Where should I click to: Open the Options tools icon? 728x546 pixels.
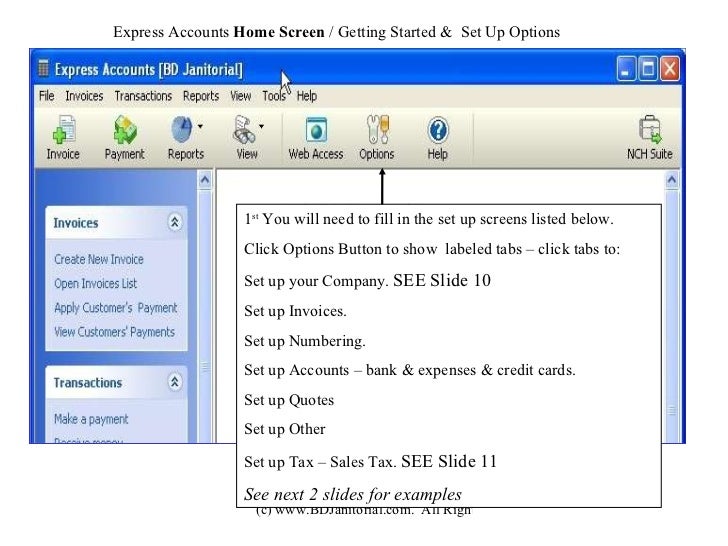(377, 130)
